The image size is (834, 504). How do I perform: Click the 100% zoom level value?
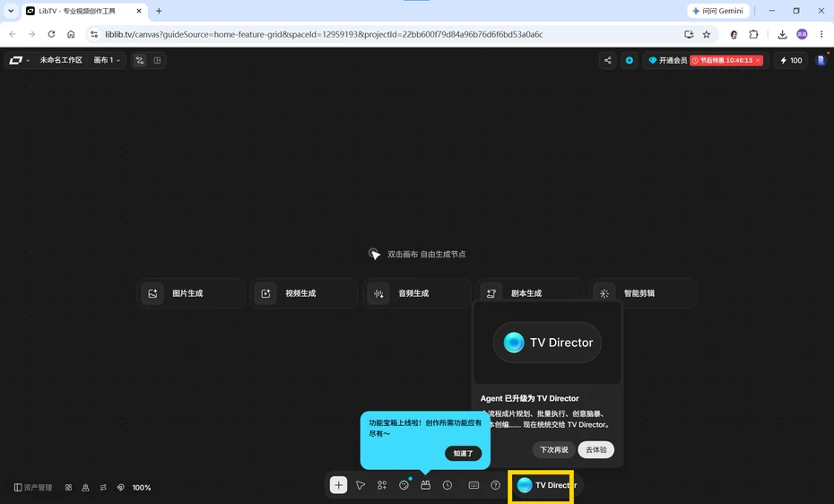142,488
